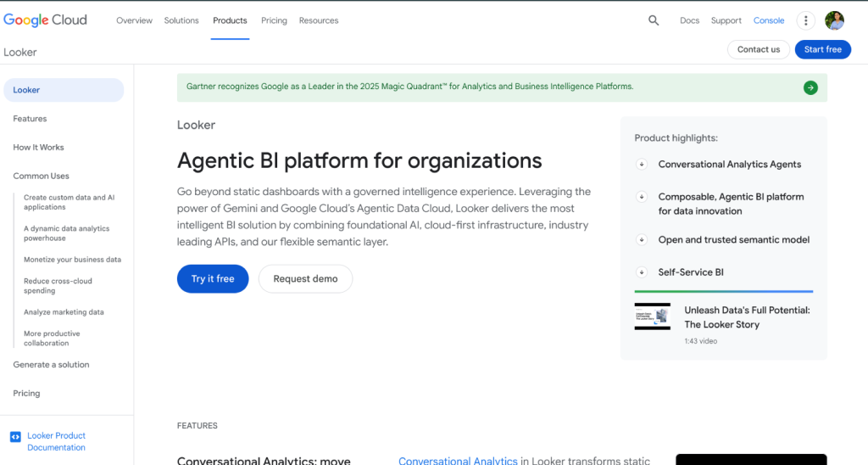
Task: Click arrow icon beside Self-Service BI
Action: 642,272
